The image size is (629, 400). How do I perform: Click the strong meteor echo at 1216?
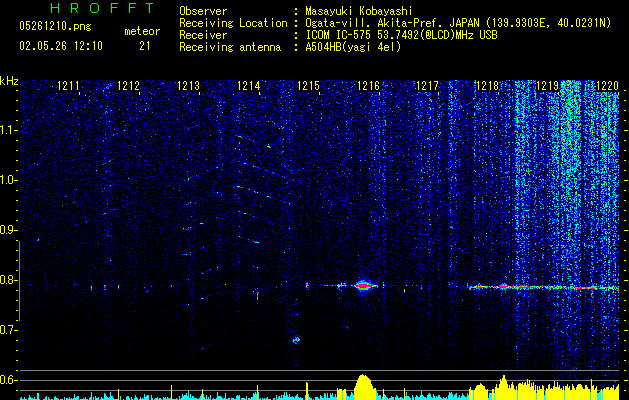click(x=364, y=286)
